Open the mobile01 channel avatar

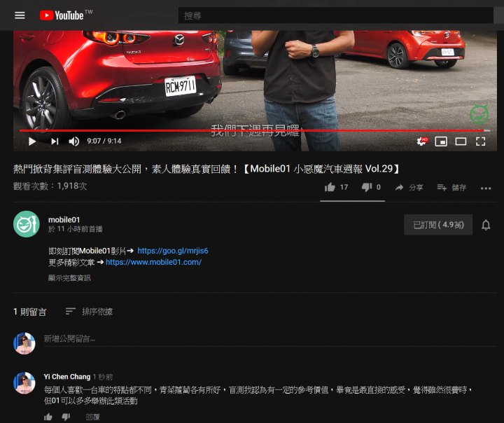point(27,224)
